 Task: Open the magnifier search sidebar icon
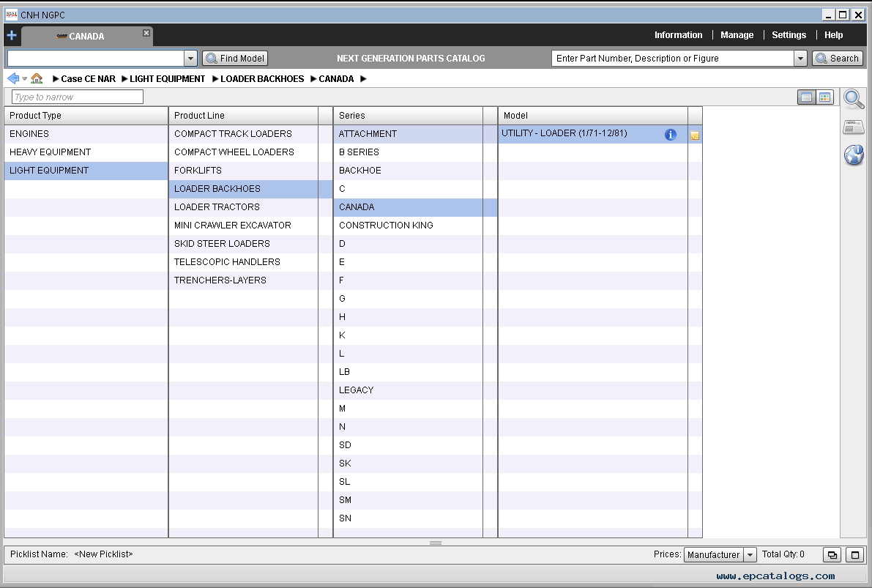tap(854, 99)
